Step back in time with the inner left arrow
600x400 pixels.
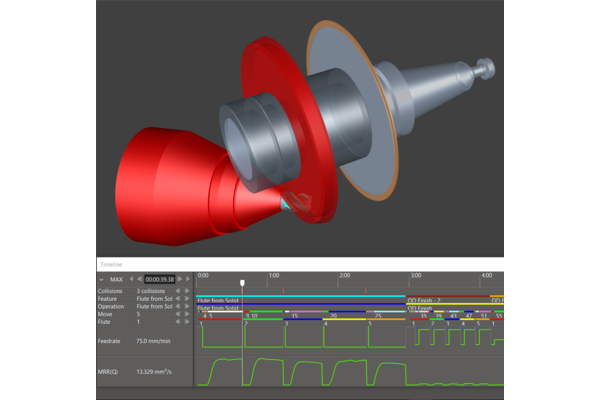(139, 279)
